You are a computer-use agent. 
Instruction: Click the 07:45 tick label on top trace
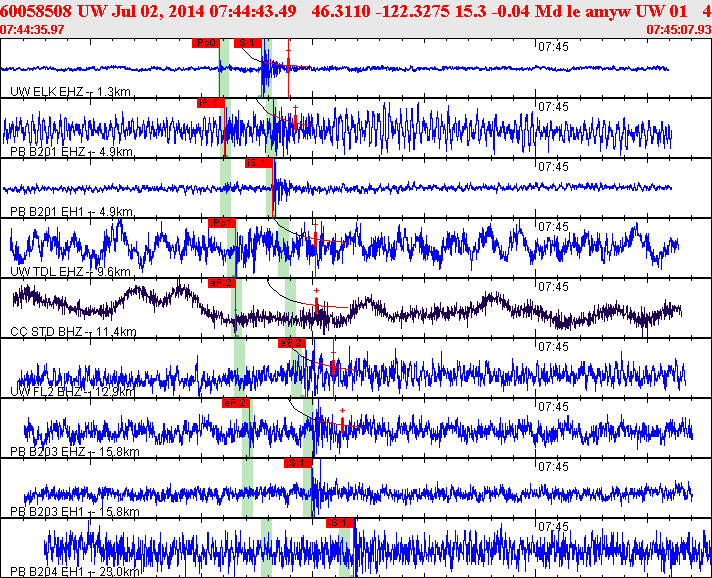point(553,46)
